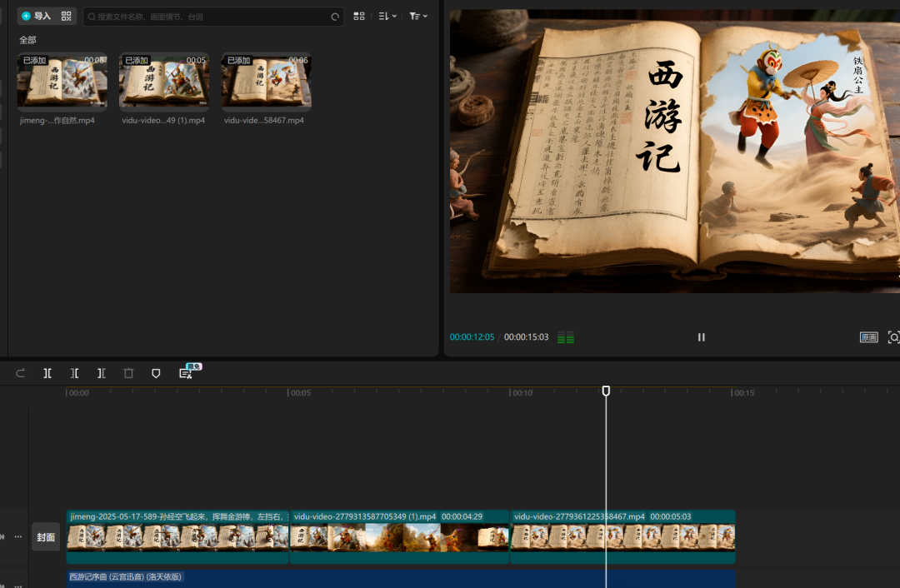Click the playhead handle on timeline ruler
Screen dimensions: 900x588
(x=606, y=391)
